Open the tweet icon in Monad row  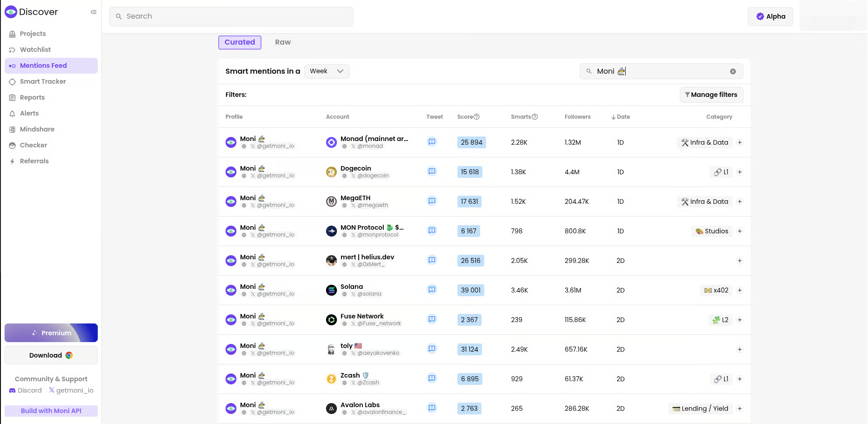click(432, 142)
